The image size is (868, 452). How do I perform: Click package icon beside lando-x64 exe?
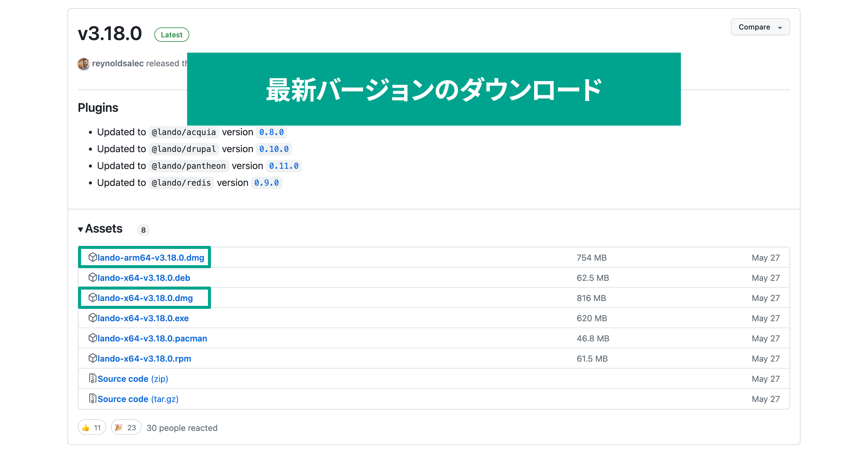click(93, 318)
